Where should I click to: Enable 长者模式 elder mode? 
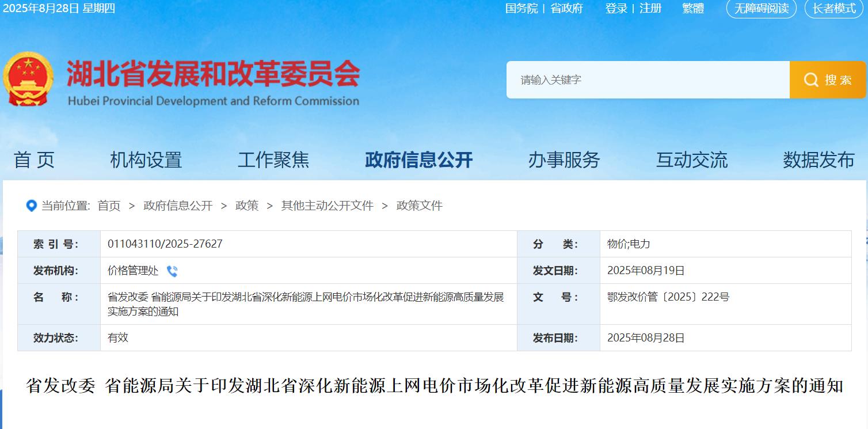pos(834,9)
